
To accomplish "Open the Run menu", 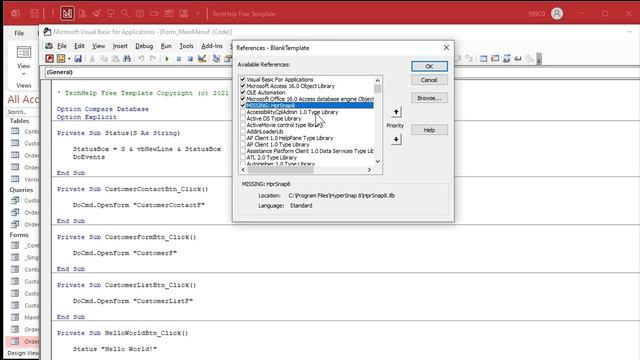I will tap(166, 46).
